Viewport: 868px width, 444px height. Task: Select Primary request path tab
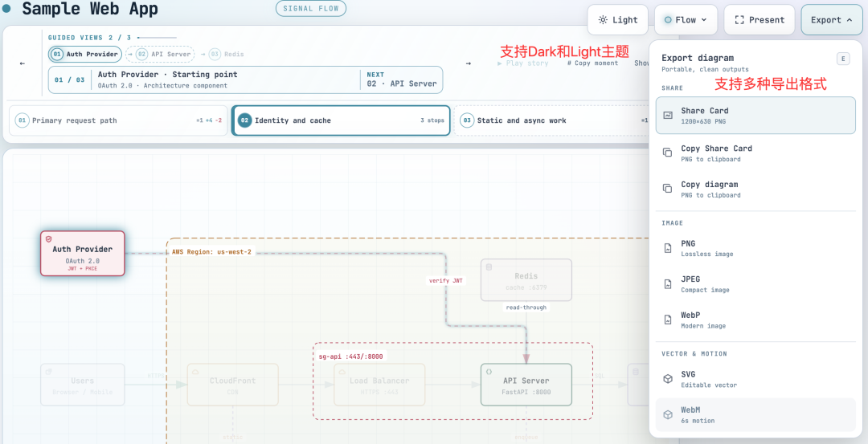[x=118, y=120]
